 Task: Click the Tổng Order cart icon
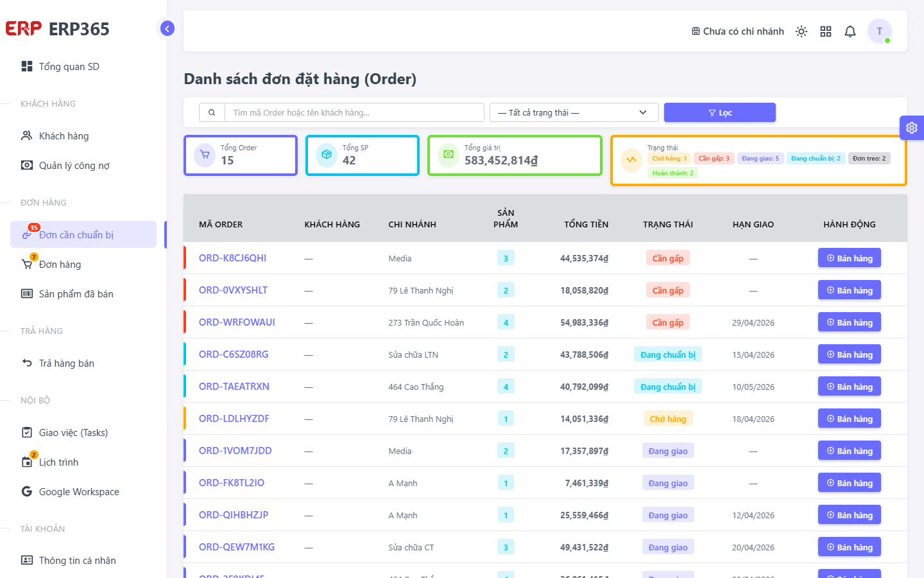(205, 155)
